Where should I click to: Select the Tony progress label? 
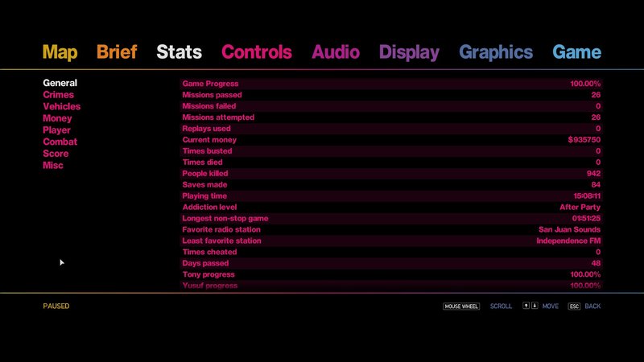(x=208, y=274)
